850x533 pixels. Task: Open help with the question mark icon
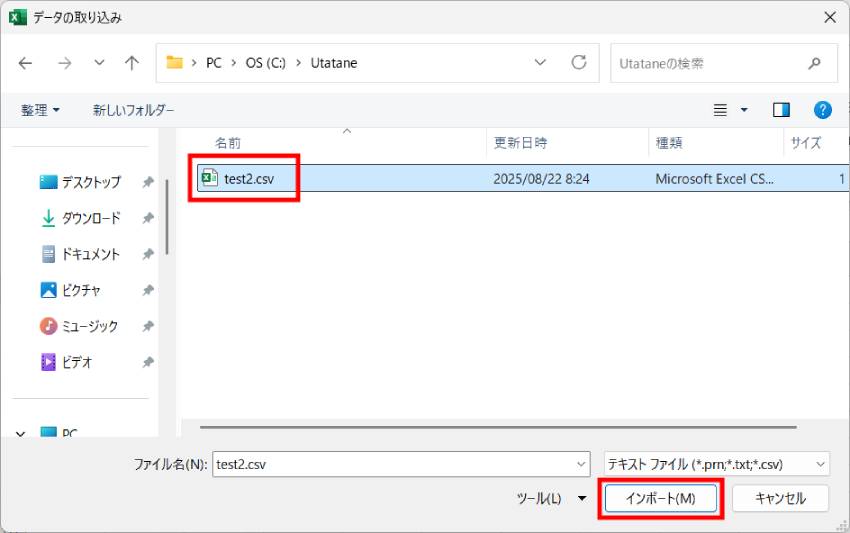coord(822,110)
